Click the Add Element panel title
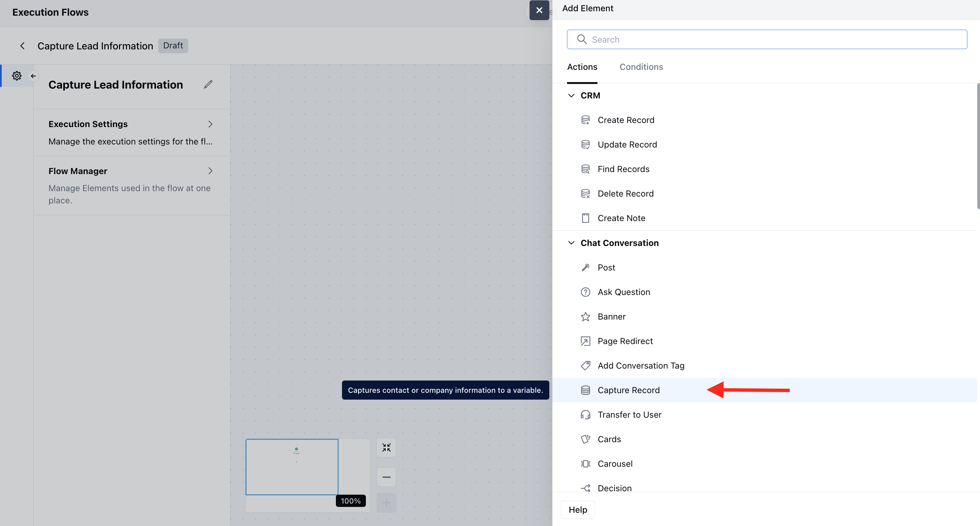The image size is (980, 526). tap(588, 9)
